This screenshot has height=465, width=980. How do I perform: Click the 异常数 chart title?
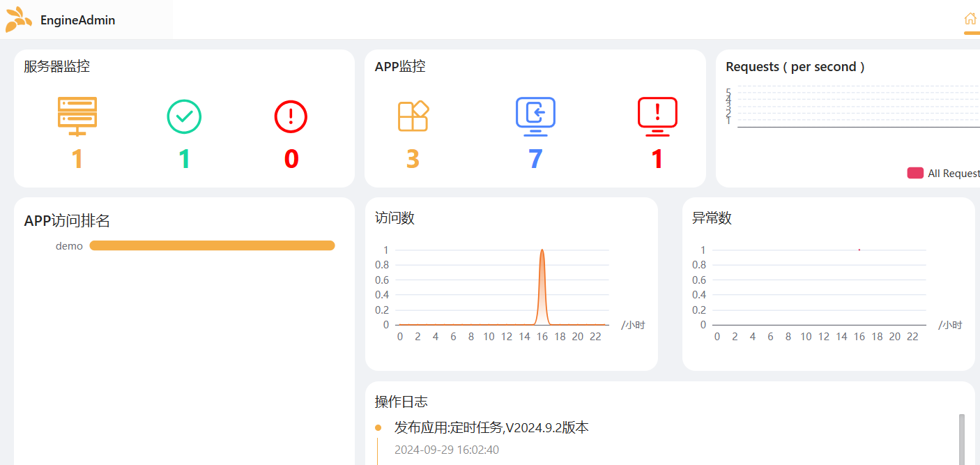pos(712,218)
